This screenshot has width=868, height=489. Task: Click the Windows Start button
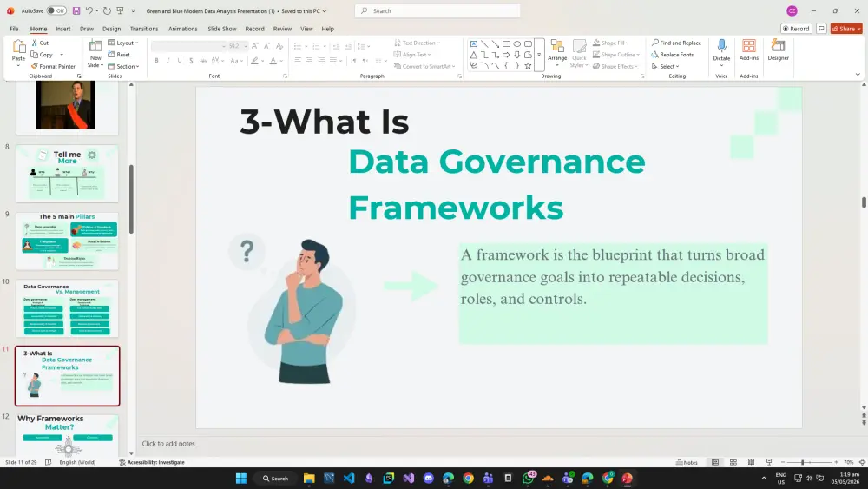click(x=240, y=478)
